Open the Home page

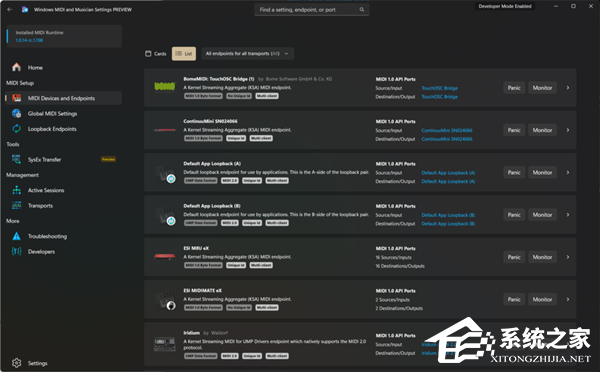point(64,67)
